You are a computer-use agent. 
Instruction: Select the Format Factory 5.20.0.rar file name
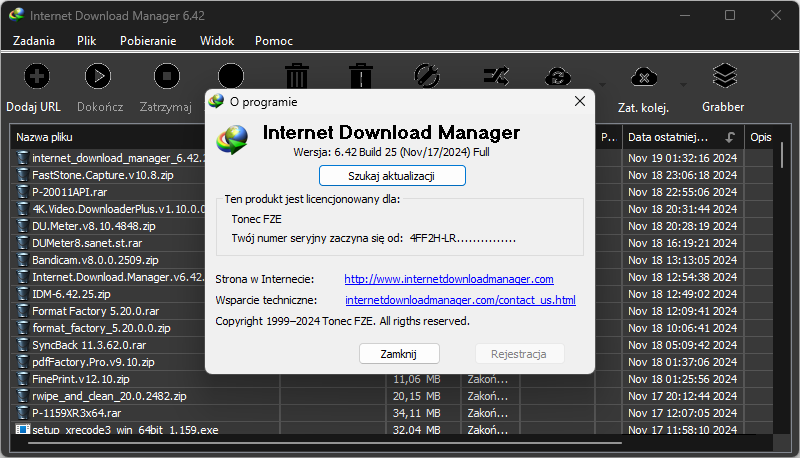pos(95,311)
